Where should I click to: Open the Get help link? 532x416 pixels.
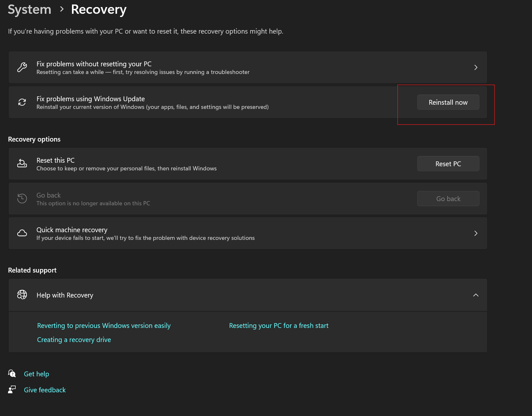tap(36, 374)
